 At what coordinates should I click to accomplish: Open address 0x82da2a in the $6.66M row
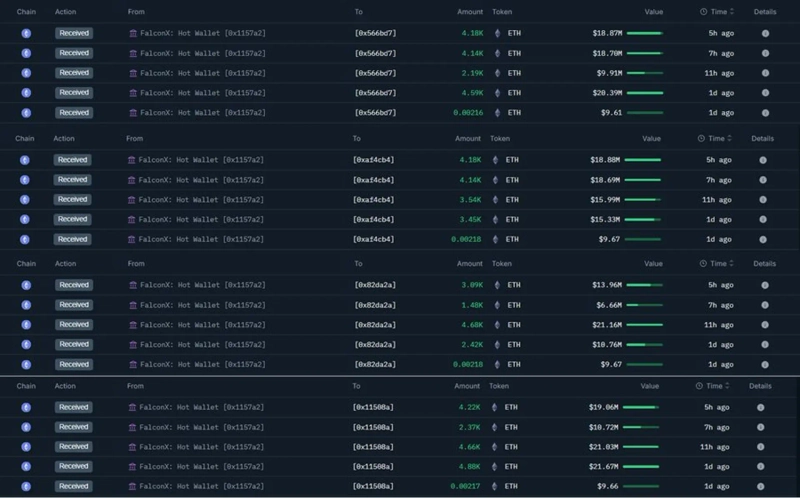coord(375,305)
